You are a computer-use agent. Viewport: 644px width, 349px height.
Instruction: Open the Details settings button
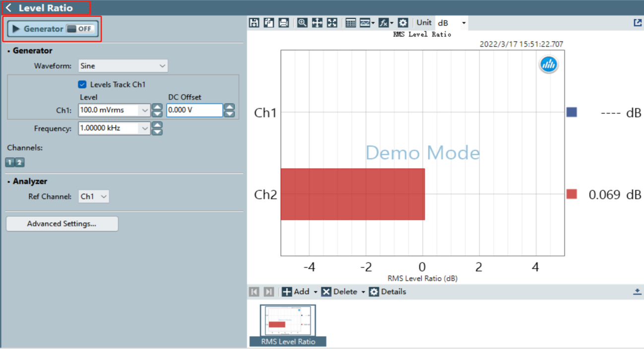pos(387,291)
